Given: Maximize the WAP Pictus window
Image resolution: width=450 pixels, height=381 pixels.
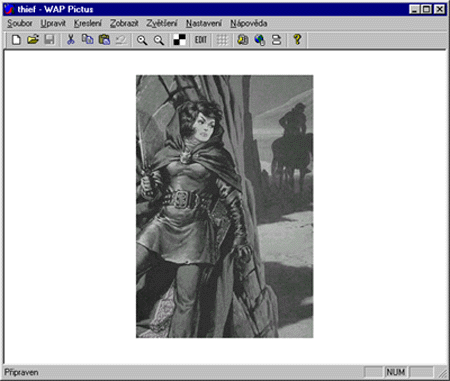Looking at the screenshot, I should pyautogui.click(x=426, y=9).
